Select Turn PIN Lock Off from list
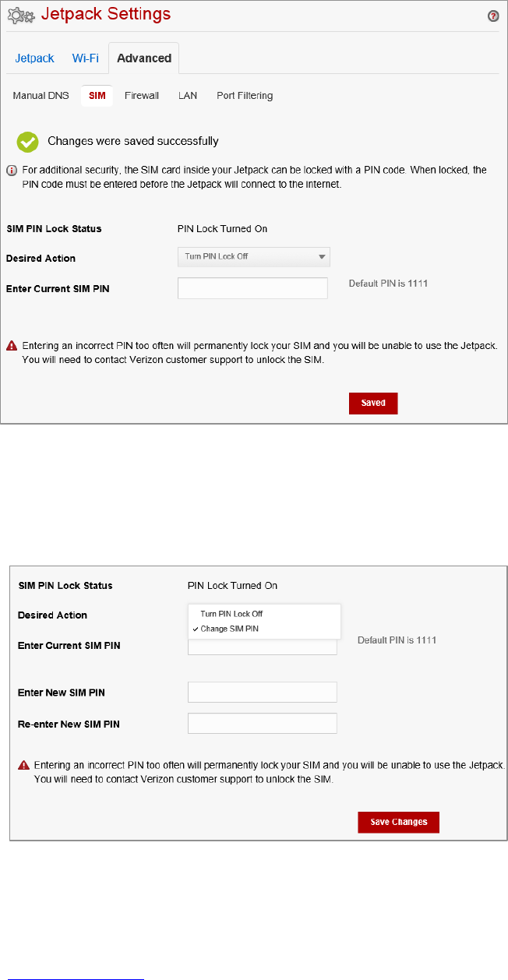This screenshot has width=508, height=980. pyautogui.click(x=231, y=614)
